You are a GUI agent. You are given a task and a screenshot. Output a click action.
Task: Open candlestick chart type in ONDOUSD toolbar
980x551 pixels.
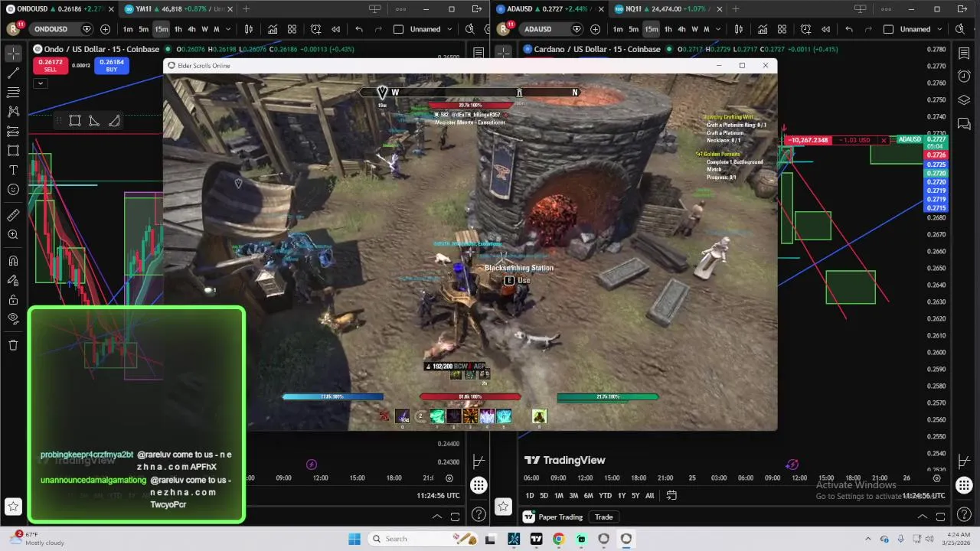249,29
